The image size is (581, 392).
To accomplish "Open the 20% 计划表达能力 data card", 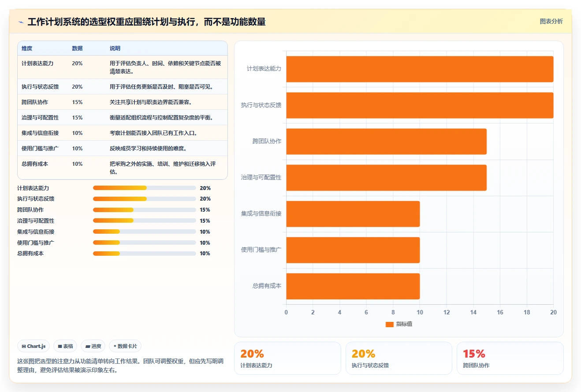I will [287, 358].
